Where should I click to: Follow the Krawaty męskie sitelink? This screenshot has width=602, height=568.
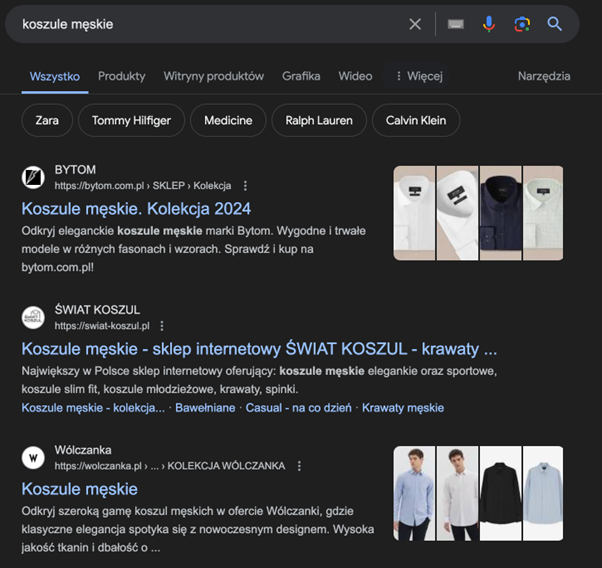(403, 408)
